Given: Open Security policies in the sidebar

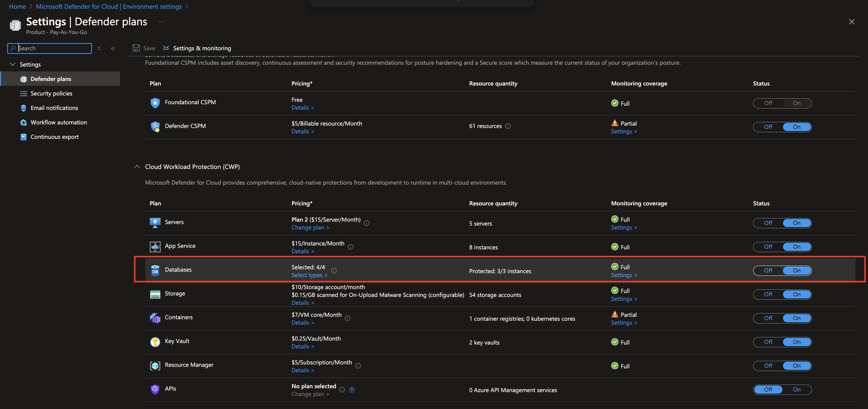Looking at the screenshot, I should pyautogui.click(x=51, y=93).
